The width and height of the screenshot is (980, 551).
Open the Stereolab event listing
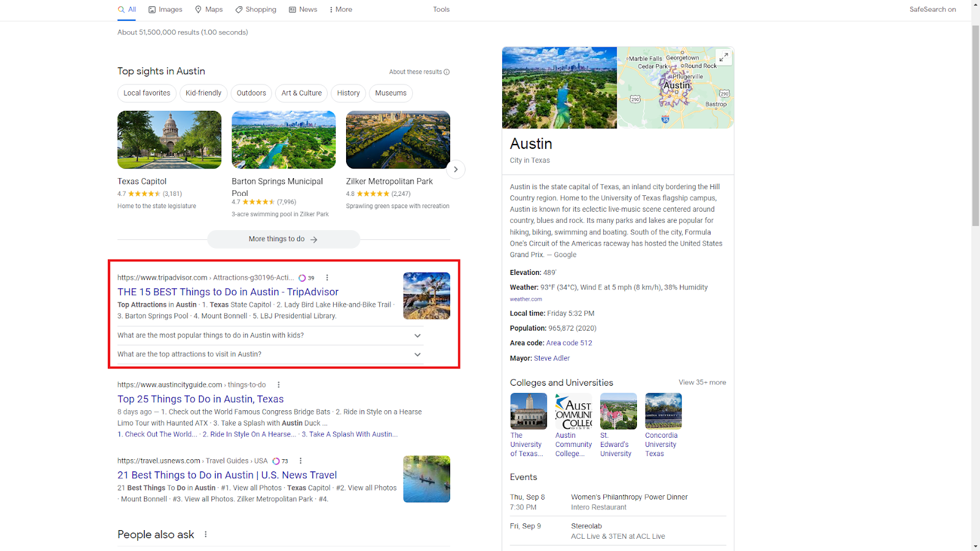pyautogui.click(x=618, y=531)
